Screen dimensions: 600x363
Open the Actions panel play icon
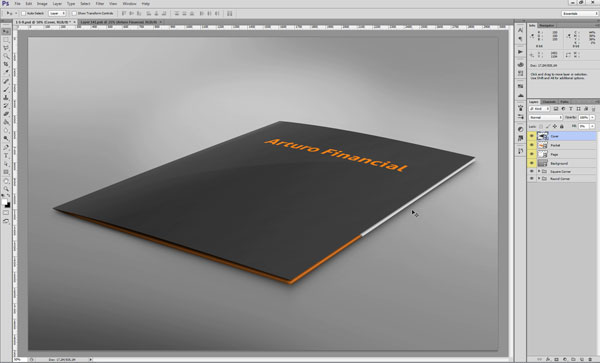tap(520, 52)
